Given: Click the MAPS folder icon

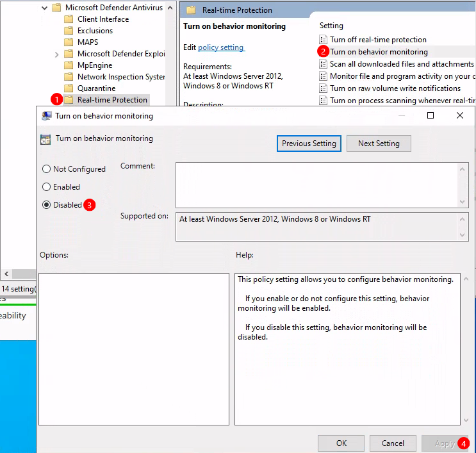Looking at the screenshot, I should [69, 42].
